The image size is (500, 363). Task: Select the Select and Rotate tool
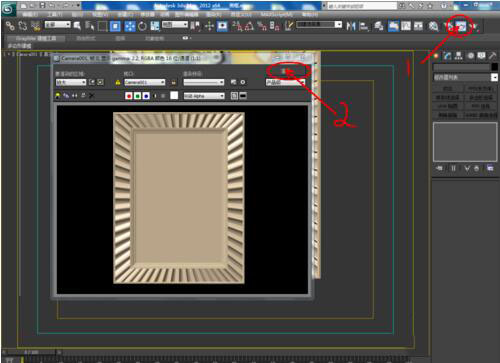tap(142, 26)
